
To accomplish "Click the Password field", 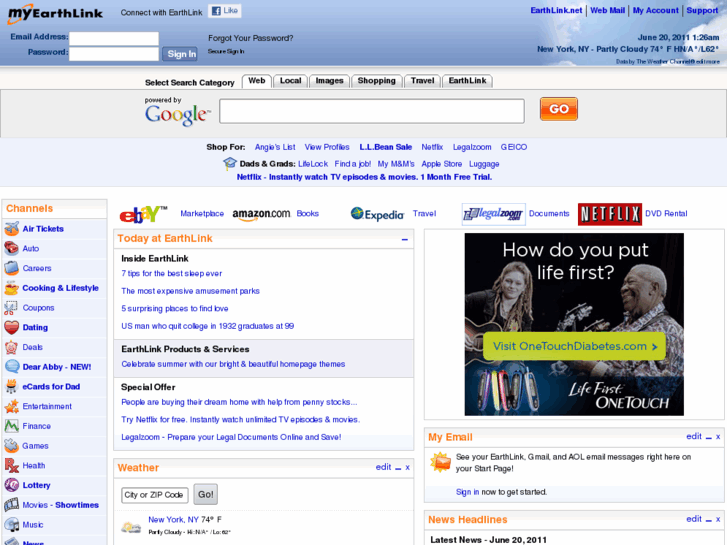I will (114, 54).
